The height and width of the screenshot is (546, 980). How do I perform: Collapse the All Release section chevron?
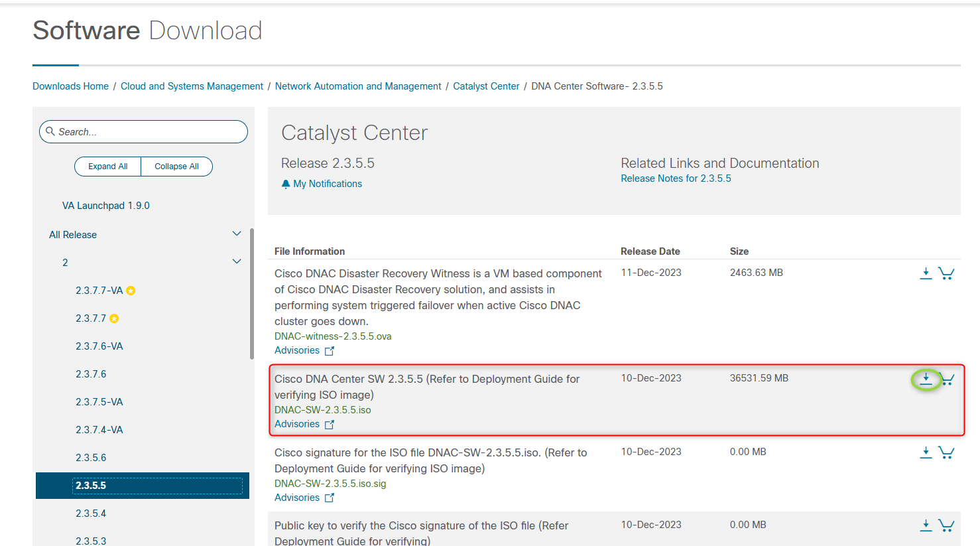[237, 234]
